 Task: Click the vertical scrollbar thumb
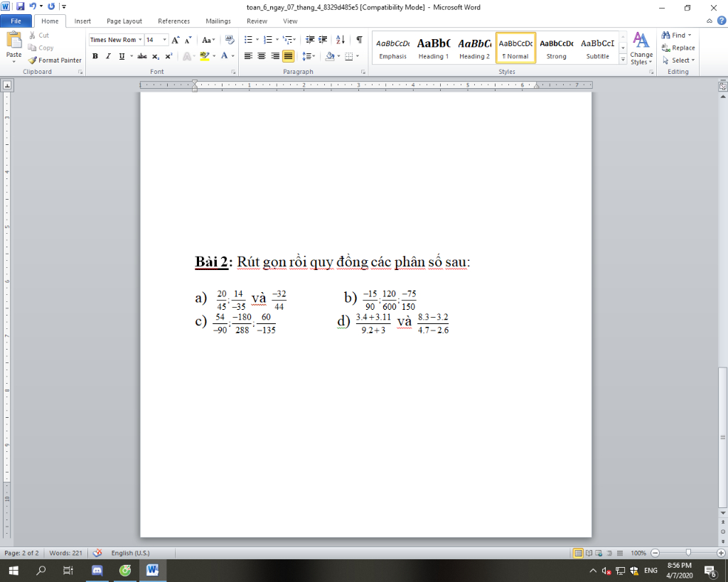click(x=722, y=438)
